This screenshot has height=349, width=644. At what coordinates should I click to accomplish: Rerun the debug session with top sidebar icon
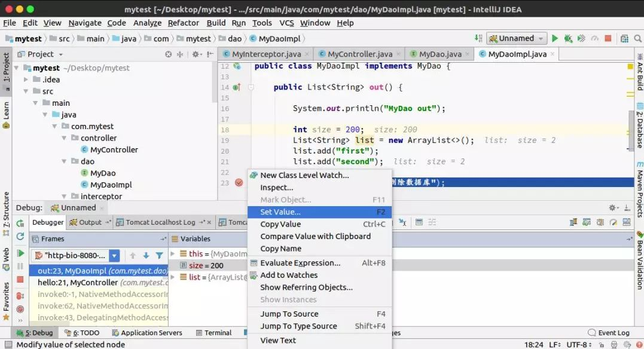pos(20,223)
